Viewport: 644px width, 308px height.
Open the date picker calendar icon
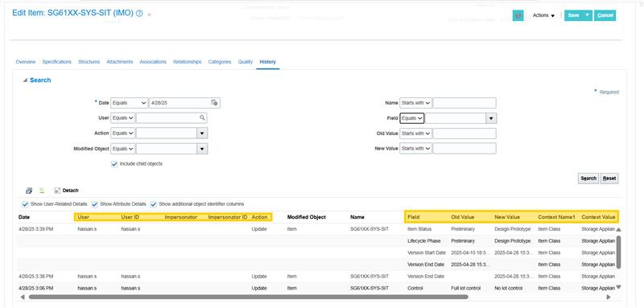point(214,103)
